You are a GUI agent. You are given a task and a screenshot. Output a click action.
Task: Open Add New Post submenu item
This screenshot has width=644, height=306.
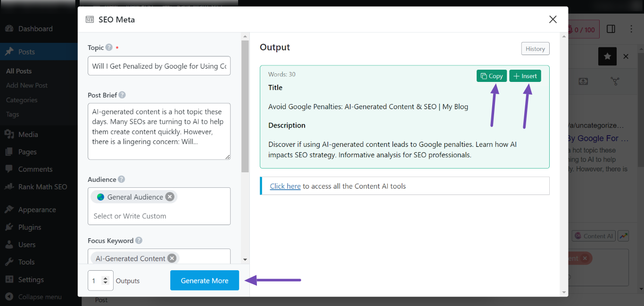[27, 85]
